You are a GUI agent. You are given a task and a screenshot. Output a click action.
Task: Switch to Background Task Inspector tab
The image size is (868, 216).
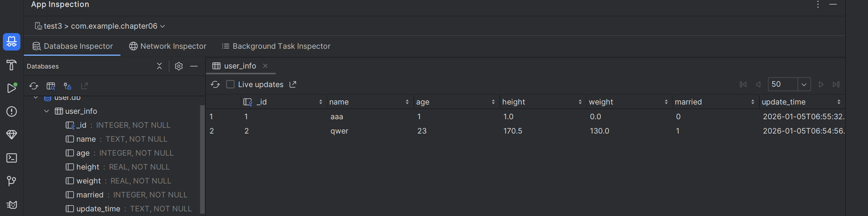point(276,46)
